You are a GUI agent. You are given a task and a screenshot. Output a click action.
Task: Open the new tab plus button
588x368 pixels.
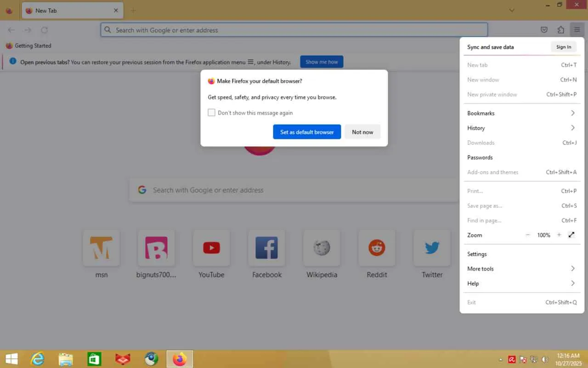(133, 11)
